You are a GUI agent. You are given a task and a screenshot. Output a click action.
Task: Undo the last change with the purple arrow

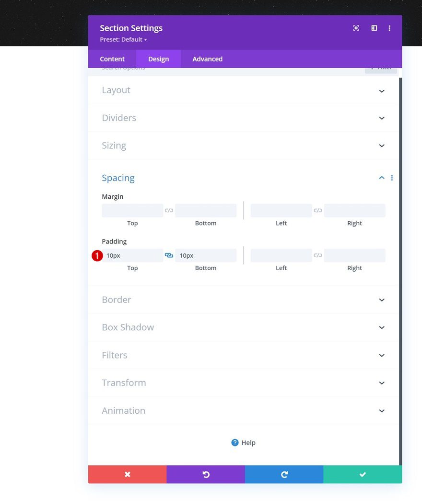[x=206, y=474]
